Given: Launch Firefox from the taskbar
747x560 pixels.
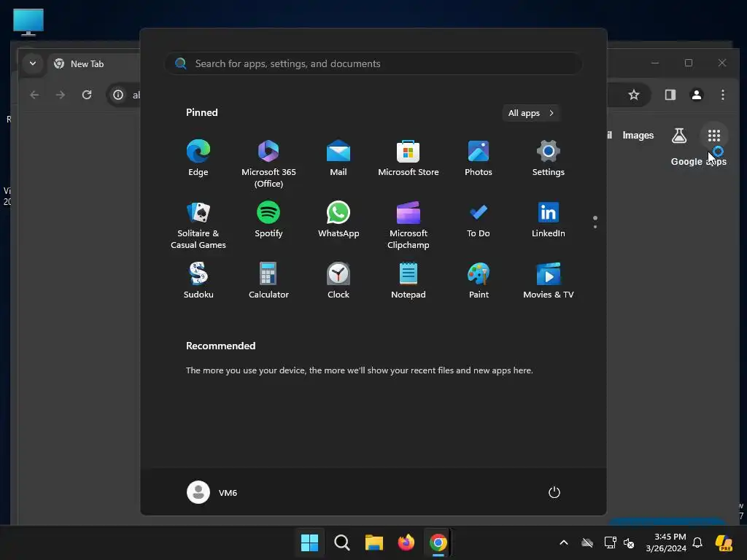Looking at the screenshot, I should (x=406, y=542).
